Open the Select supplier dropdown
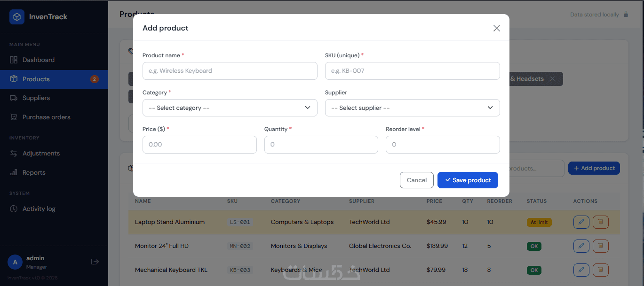The width and height of the screenshot is (644, 286). (x=413, y=108)
